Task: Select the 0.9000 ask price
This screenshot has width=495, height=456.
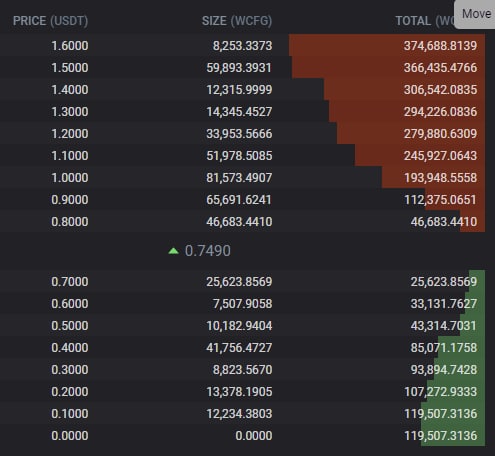Action: pyautogui.click(x=70, y=200)
